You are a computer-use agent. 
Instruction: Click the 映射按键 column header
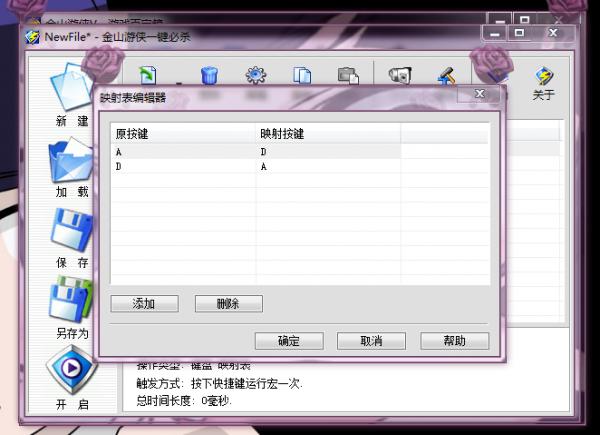pos(328,134)
